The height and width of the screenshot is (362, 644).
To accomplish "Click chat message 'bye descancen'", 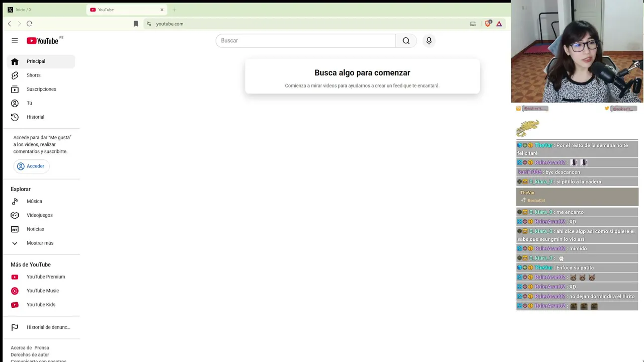I will coord(562,172).
